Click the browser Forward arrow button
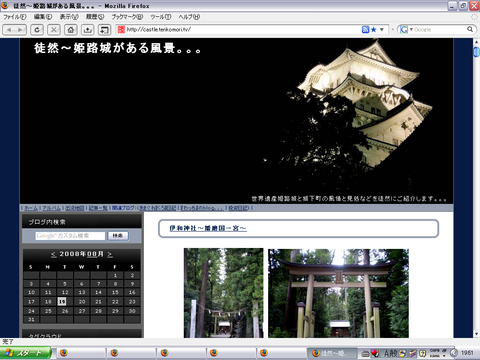The width and height of the screenshot is (480, 360). tap(20, 30)
